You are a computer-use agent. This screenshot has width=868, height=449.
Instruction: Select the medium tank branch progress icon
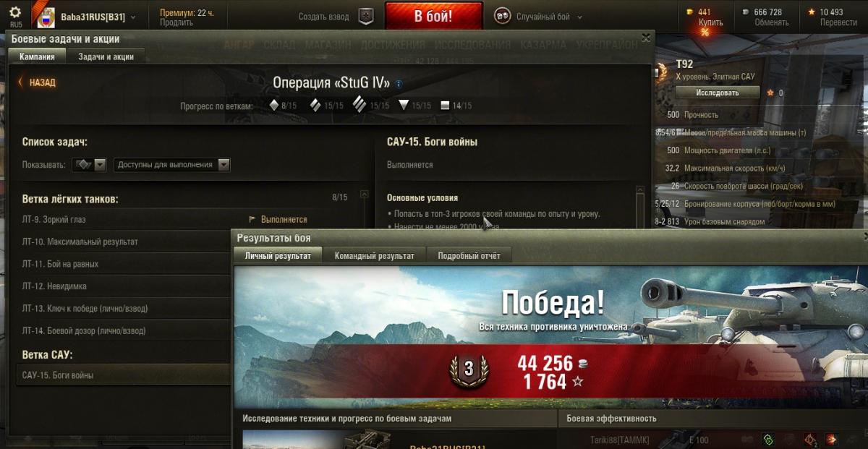coord(315,106)
